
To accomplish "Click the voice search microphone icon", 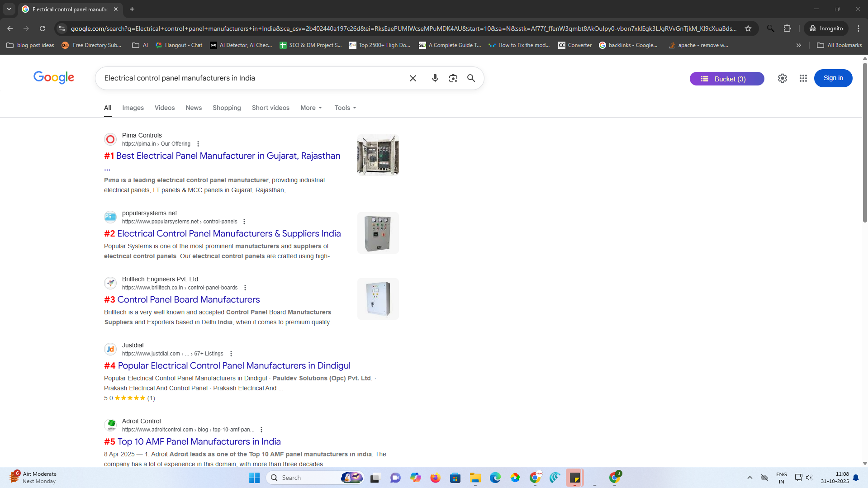I will [x=435, y=78].
